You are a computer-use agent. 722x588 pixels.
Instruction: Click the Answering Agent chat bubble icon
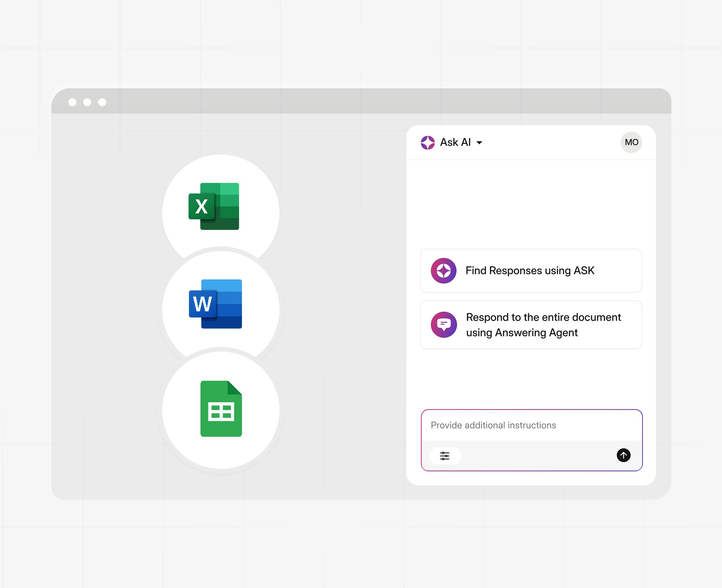pos(443,324)
